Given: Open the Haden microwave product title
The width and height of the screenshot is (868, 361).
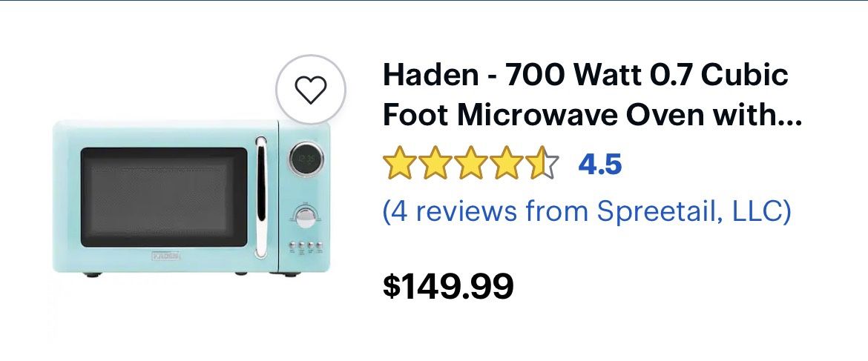Looking at the screenshot, I should pos(592,95).
